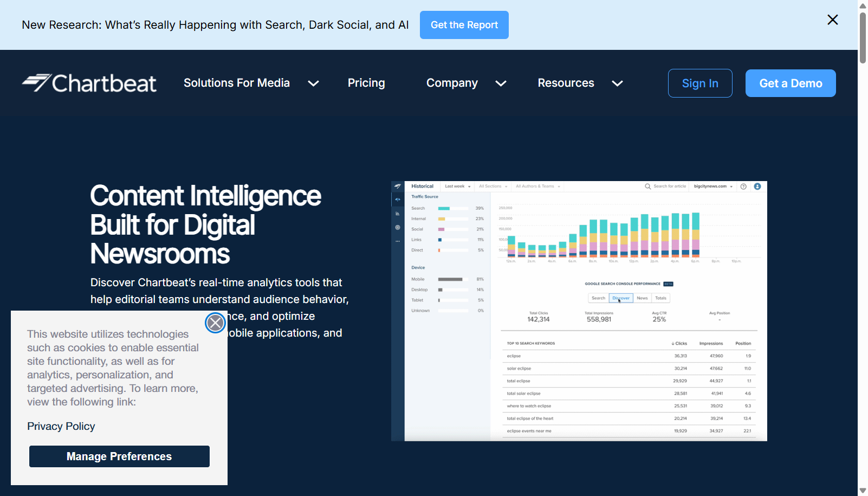Viewport: 868px width, 496px height.
Task: Open the Pricing page
Action: 366,83
